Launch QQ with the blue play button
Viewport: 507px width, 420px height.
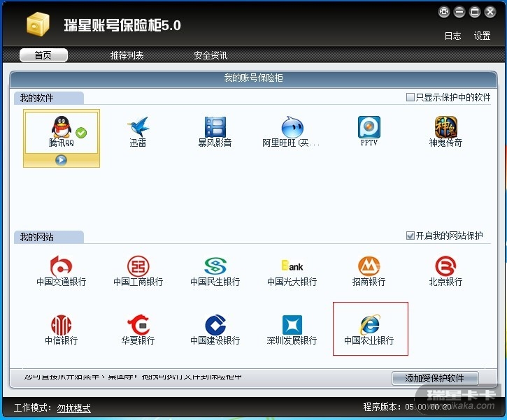tap(61, 160)
